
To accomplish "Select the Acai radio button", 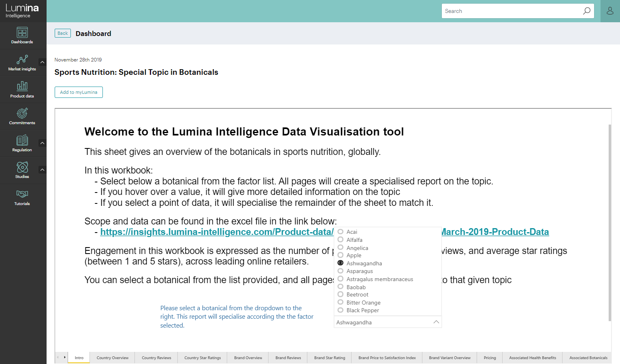I will coord(341,232).
